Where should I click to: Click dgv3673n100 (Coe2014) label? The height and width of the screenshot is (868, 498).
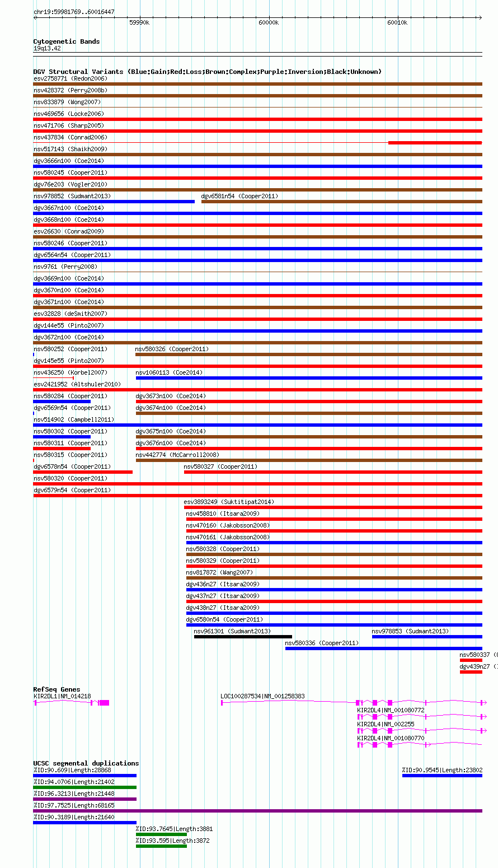point(170,396)
